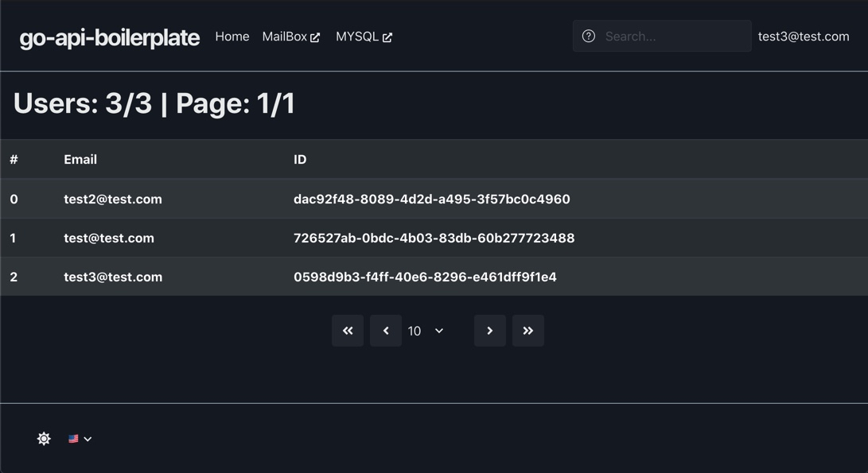Toggle the light/dark theme sun icon
This screenshot has width=868, height=473.
coord(44,439)
